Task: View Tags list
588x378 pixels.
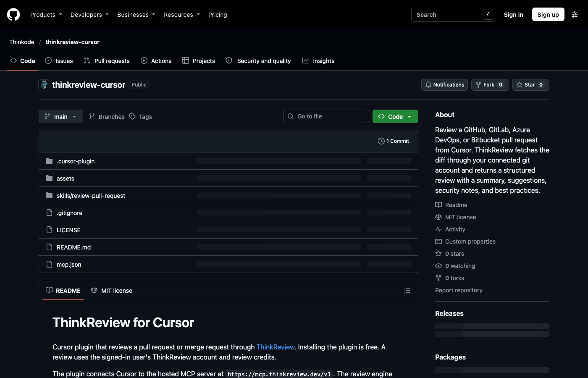Action: point(141,116)
